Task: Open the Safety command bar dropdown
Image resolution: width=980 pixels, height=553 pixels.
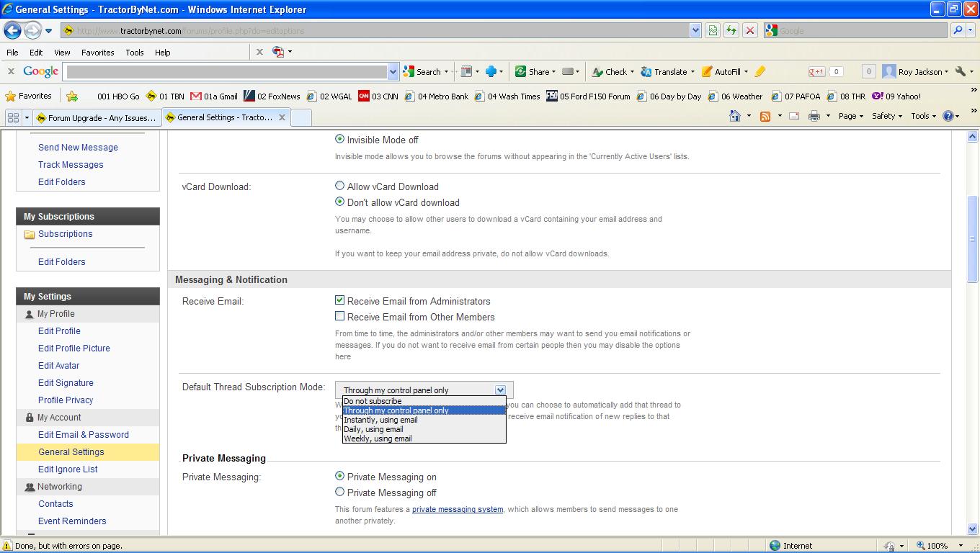Action: tap(886, 117)
